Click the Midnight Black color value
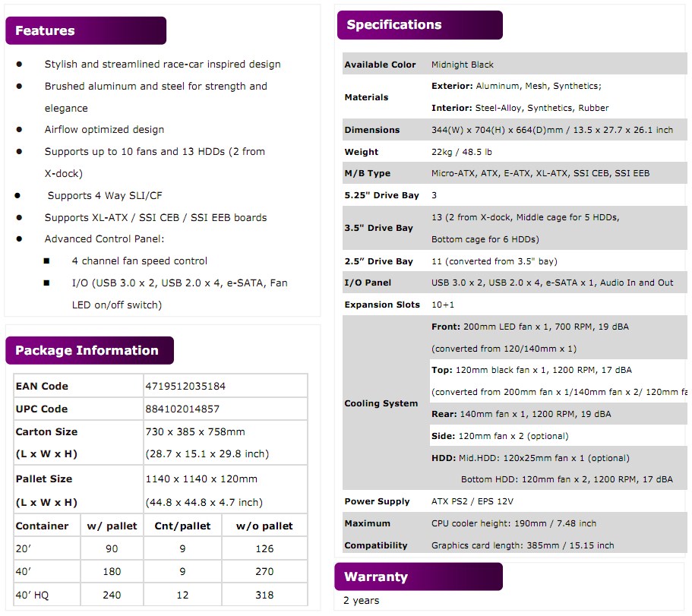 coord(462,65)
